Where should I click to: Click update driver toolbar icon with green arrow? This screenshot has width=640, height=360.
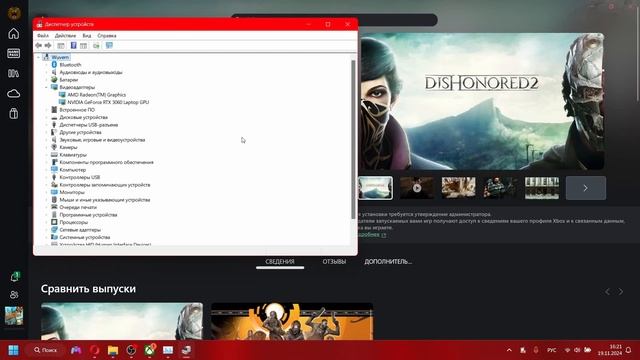[x=96, y=46]
